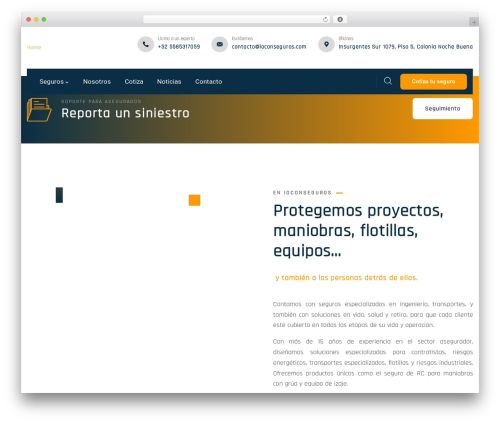
Task: Click phone number +52 5585317059
Action: click(179, 47)
